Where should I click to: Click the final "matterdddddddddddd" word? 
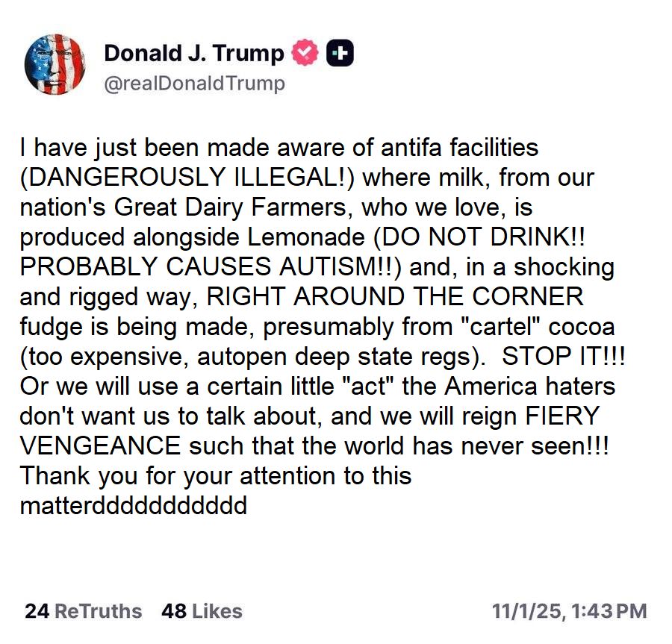click(x=133, y=506)
